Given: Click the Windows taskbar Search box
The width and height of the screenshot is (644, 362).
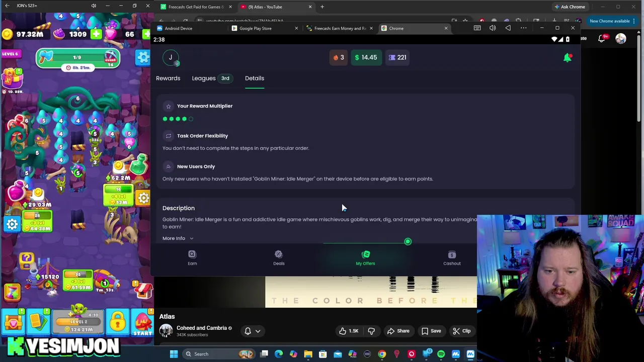Looking at the screenshot, I should point(217,354).
